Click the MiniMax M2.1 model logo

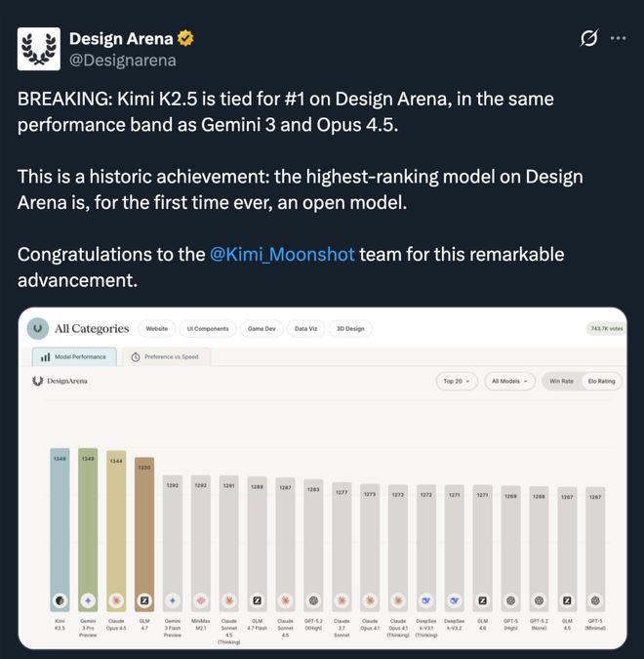[x=201, y=600]
